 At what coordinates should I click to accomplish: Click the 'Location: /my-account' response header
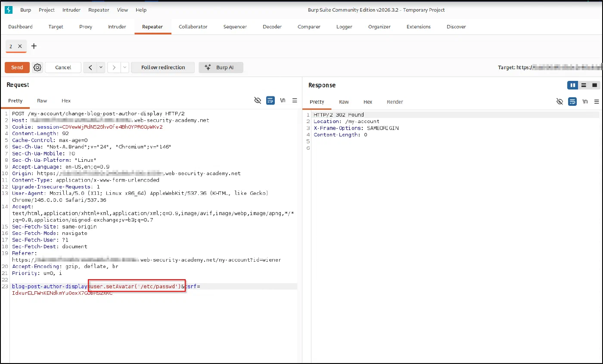(x=346, y=122)
